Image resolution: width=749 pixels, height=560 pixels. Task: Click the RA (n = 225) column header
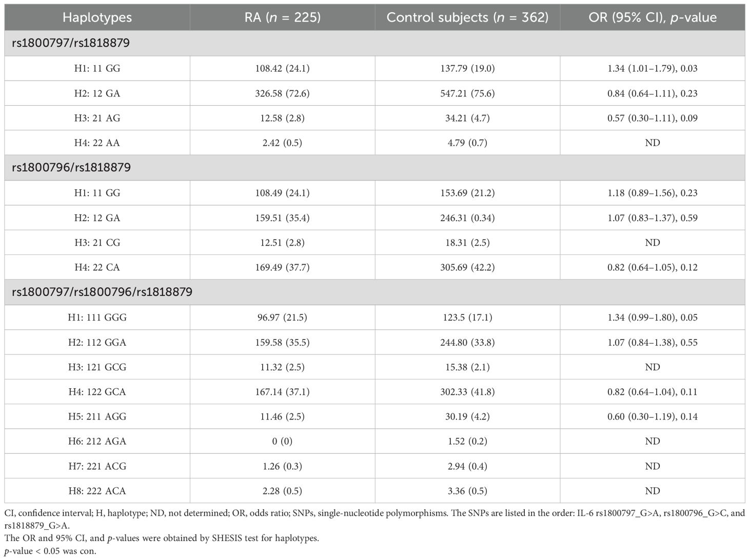tap(282, 17)
